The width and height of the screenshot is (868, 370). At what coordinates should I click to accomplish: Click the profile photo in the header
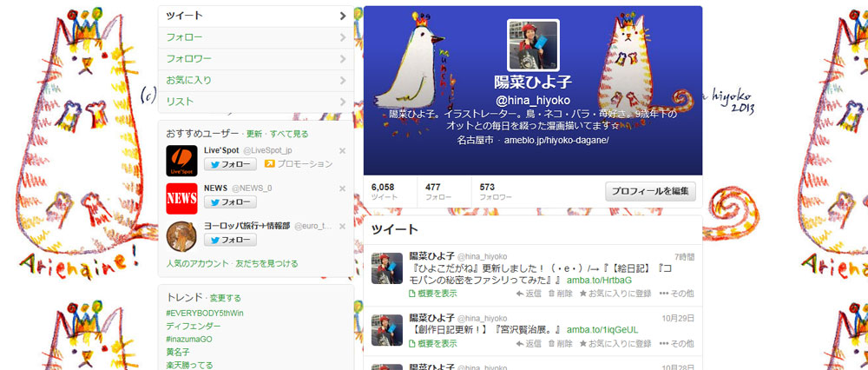pos(533,45)
